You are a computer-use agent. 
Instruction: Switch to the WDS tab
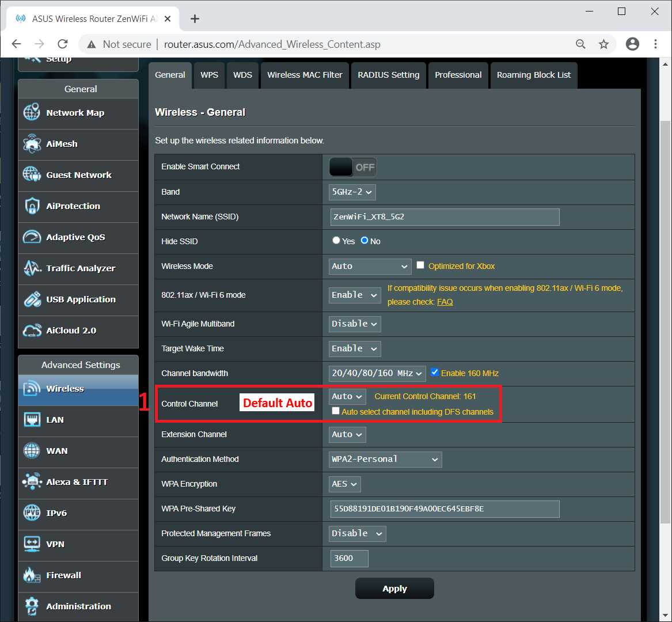coord(242,75)
